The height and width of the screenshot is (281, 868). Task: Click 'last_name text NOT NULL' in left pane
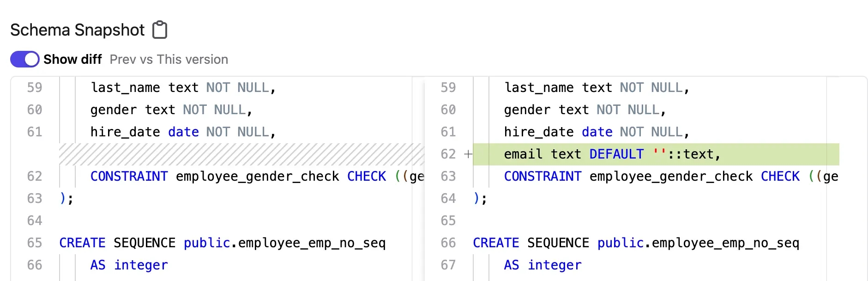183,88
